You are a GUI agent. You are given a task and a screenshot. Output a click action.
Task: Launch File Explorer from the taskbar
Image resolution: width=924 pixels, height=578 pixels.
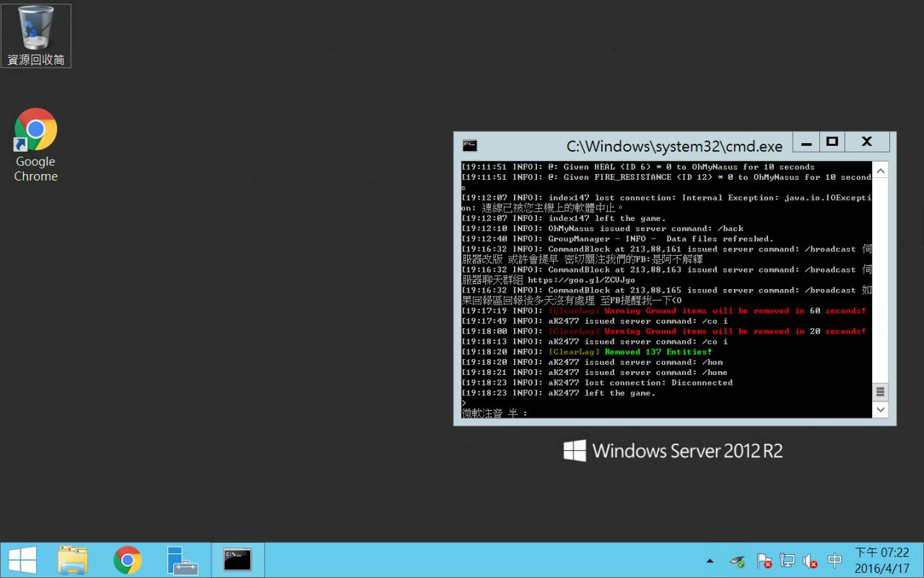[72, 560]
